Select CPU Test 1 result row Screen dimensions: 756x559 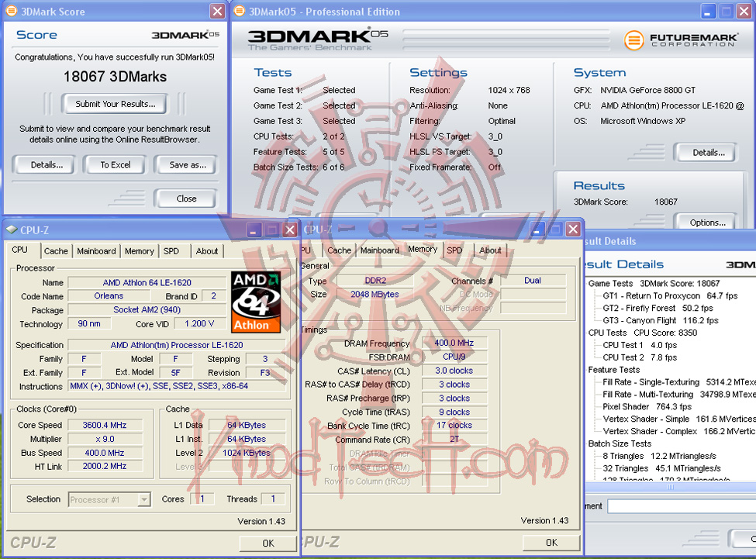pyautogui.click(x=640, y=345)
